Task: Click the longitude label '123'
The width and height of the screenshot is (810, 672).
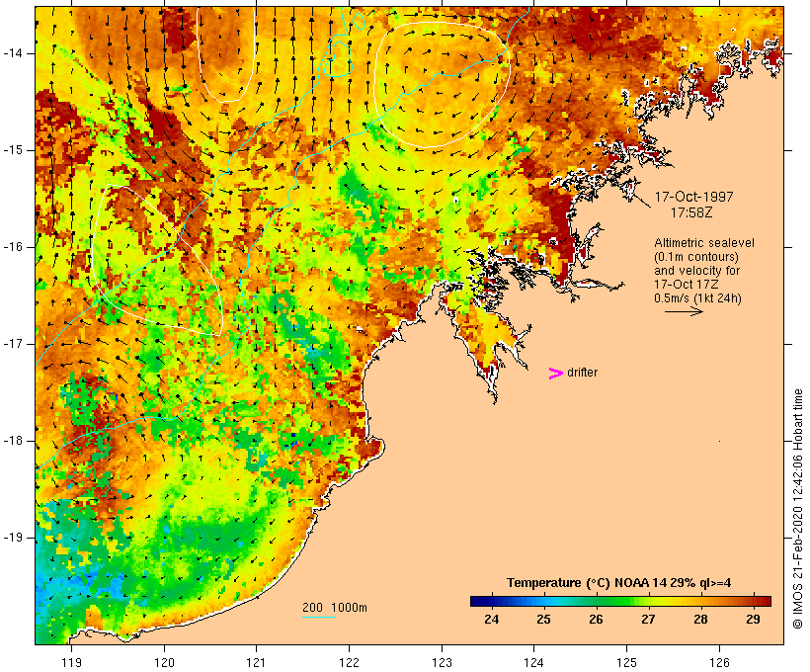Action: click(x=442, y=662)
